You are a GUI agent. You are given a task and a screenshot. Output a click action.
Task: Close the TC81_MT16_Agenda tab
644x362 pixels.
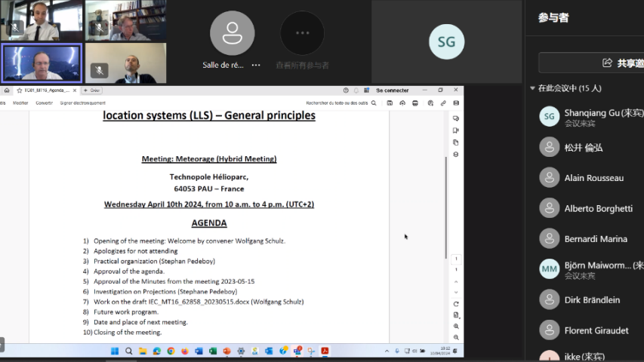(x=74, y=90)
